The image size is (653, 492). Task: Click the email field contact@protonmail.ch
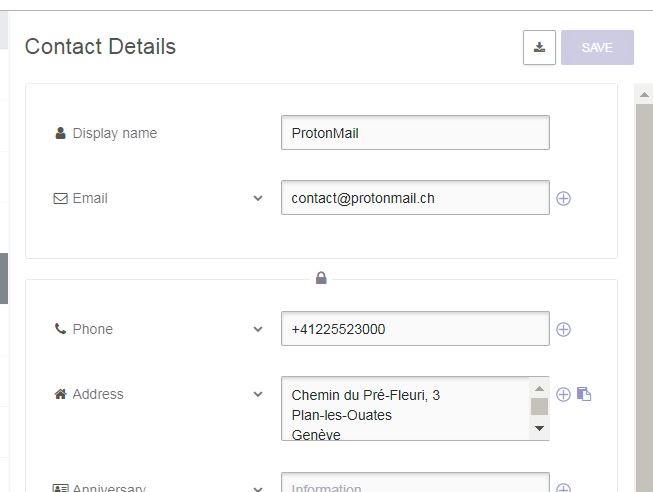coord(415,198)
